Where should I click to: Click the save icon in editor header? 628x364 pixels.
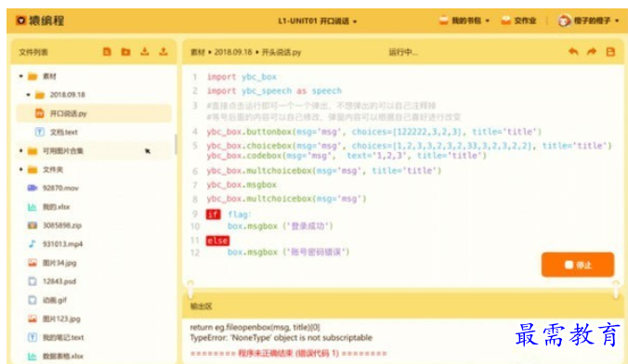pos(610,52)
